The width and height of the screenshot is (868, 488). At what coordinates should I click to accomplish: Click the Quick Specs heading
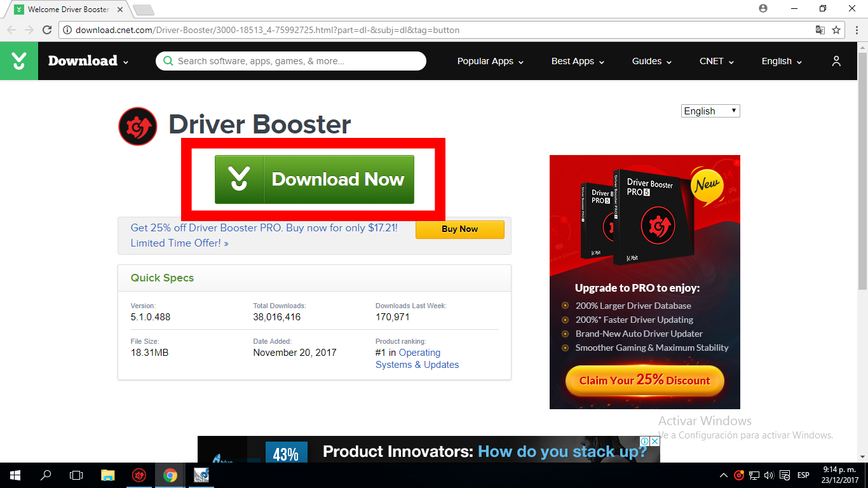tap(162, 278)
